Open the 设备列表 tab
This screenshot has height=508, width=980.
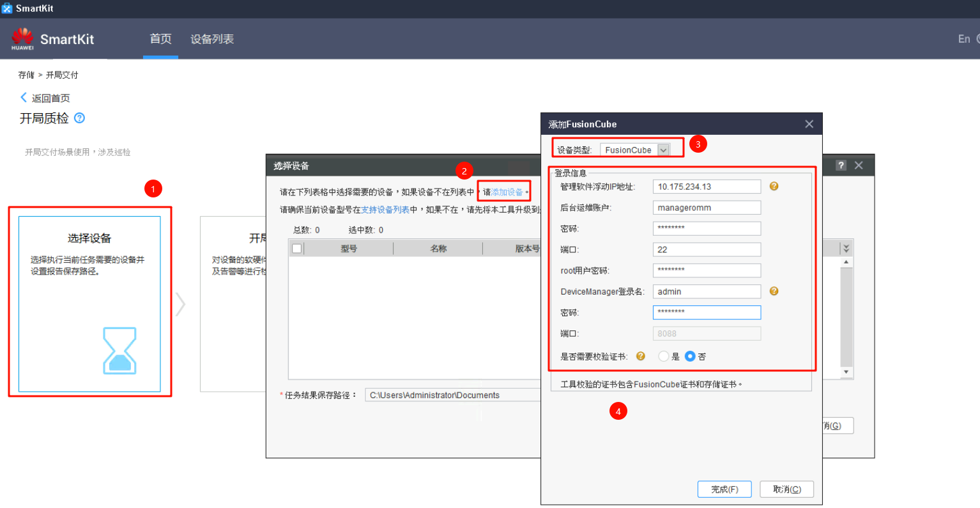coord(212,39)
